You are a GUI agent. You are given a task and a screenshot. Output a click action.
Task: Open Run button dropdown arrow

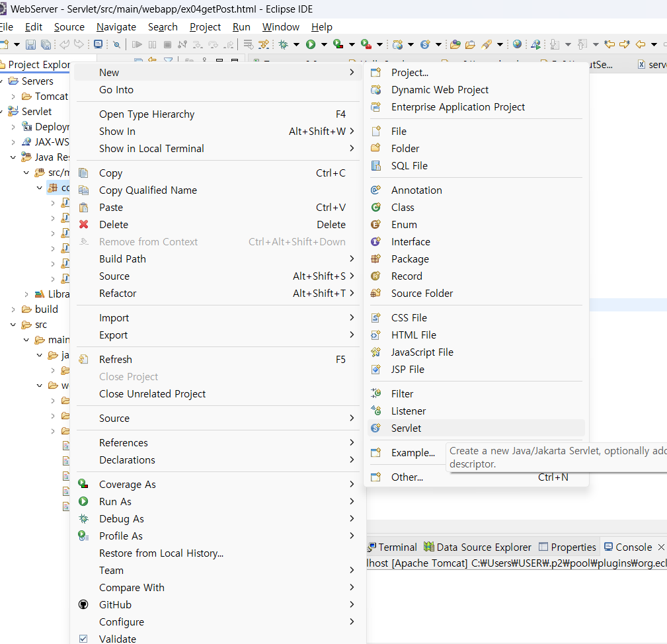[x=324, y=44]
